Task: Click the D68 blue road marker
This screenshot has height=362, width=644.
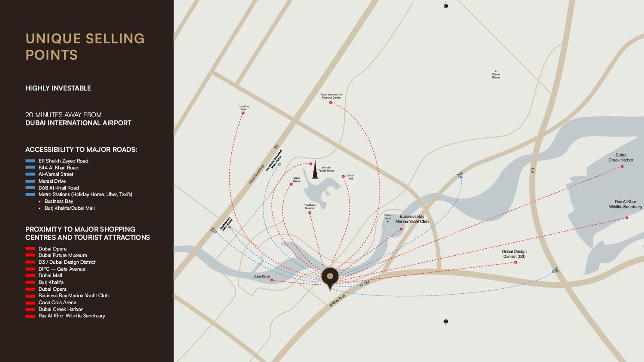Action: click(x=461, y=177)
